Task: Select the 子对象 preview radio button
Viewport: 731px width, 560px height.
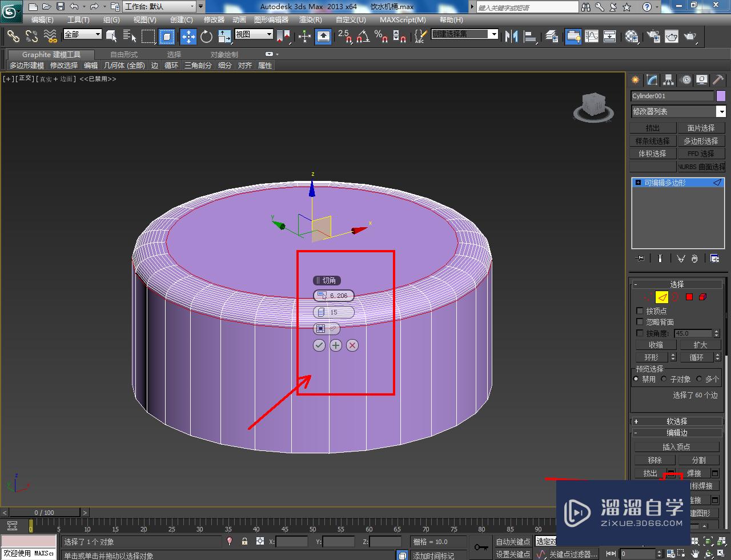Action: click(x=664, y=378)
